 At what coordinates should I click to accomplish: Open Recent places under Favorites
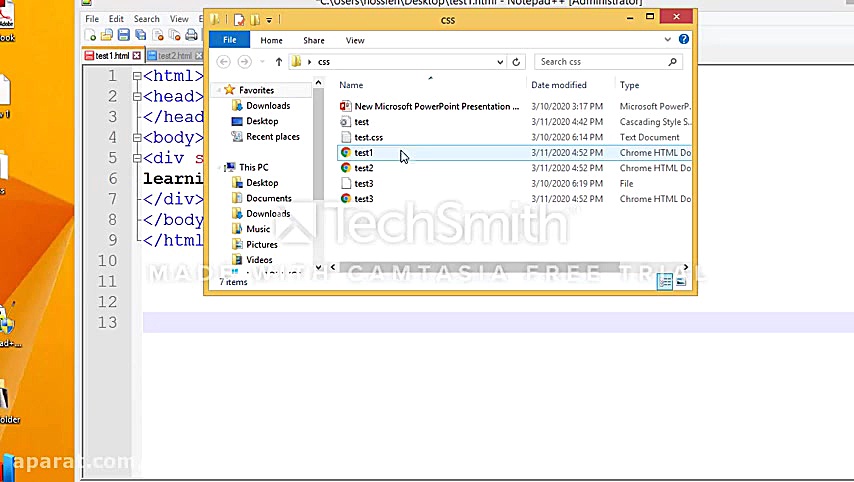tap(265, 137)
